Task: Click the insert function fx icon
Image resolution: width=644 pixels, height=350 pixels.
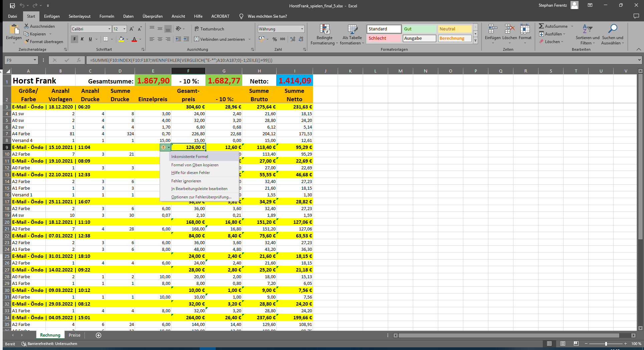Action: click(79, 60)
